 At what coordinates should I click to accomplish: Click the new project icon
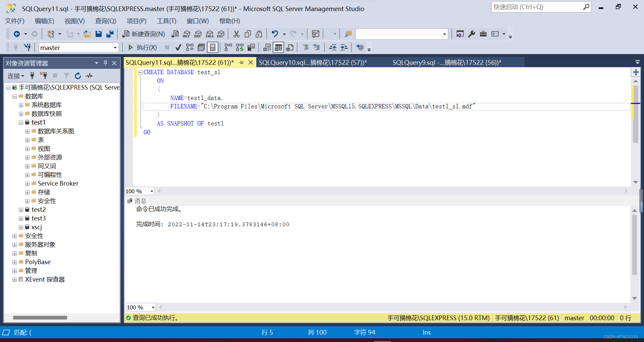point(51,34)
